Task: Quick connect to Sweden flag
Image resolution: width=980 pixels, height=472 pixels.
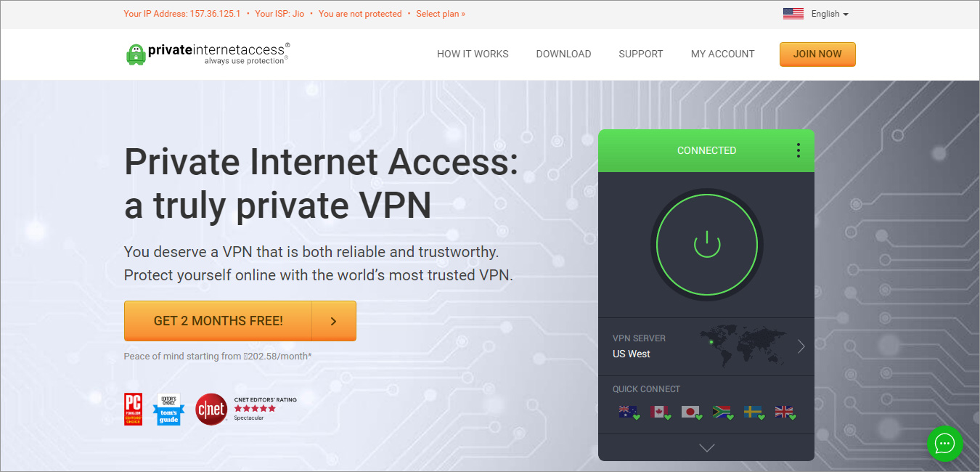Action: point(753,412)
